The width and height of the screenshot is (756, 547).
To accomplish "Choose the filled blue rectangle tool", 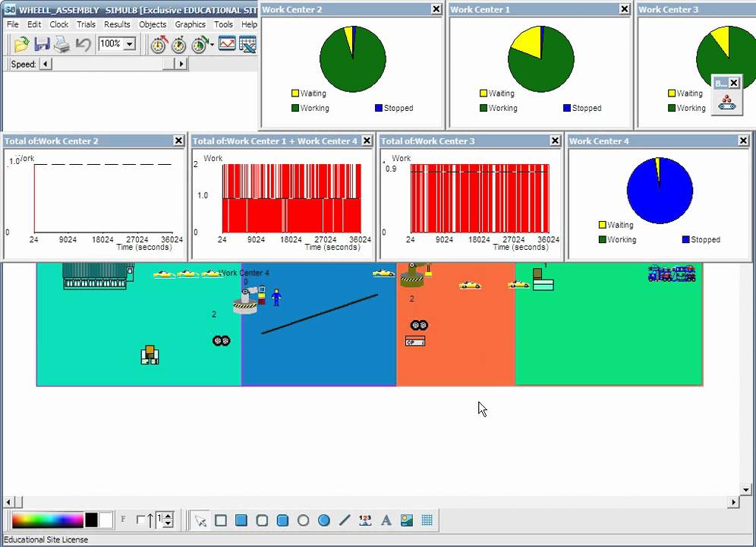I will 241,520.
